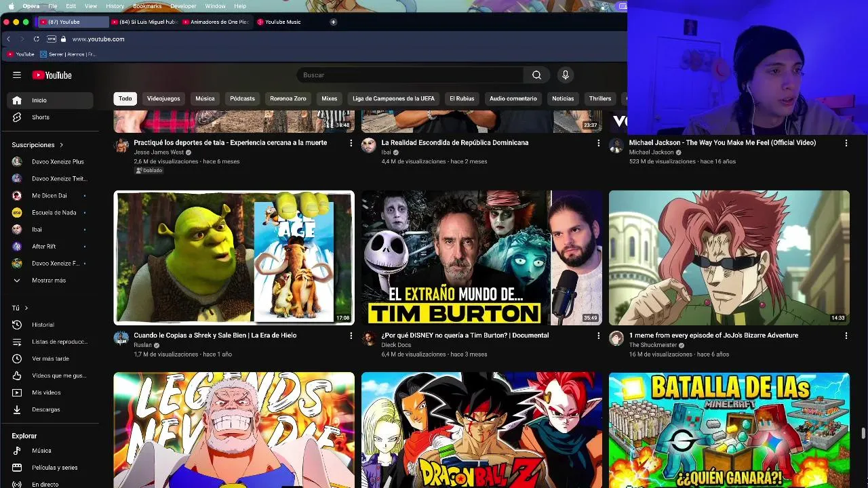This screenshot has width=868, height=488.
Task: Select the Todo filter chip
Action: pyautogui.click(x=125, y=99)
